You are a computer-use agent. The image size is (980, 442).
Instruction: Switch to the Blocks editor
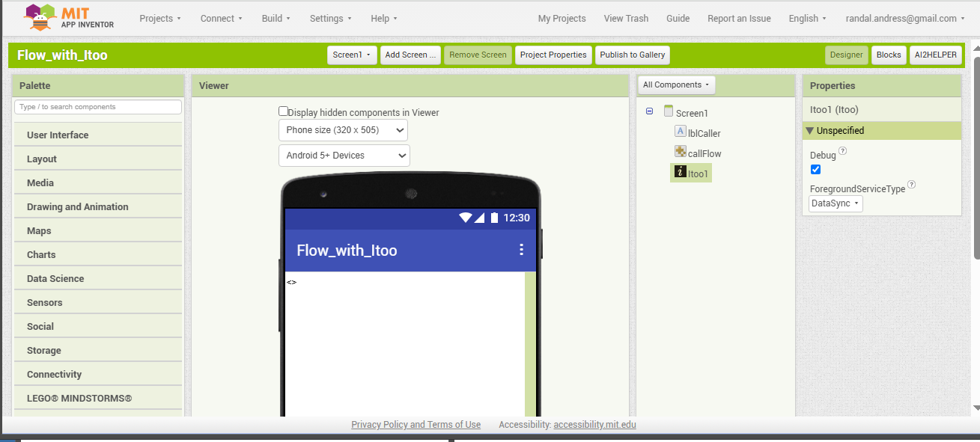click(889, 55)
